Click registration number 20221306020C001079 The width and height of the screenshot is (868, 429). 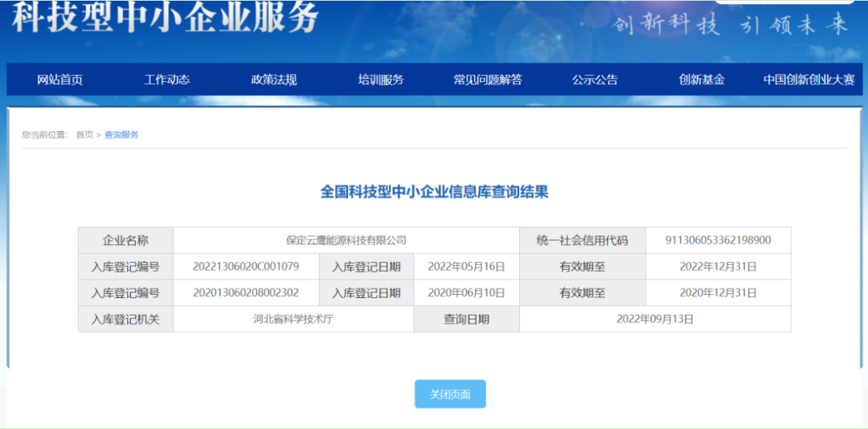point(246,267)
